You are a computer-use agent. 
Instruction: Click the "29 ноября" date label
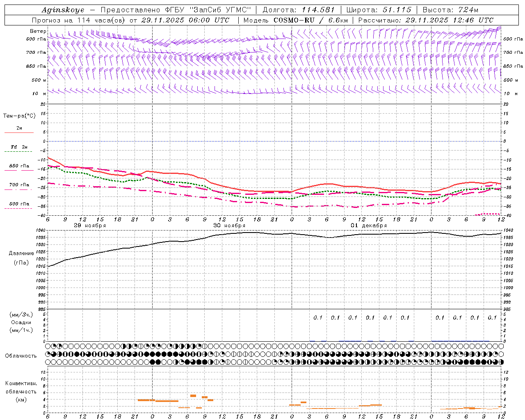click(90, 226)
